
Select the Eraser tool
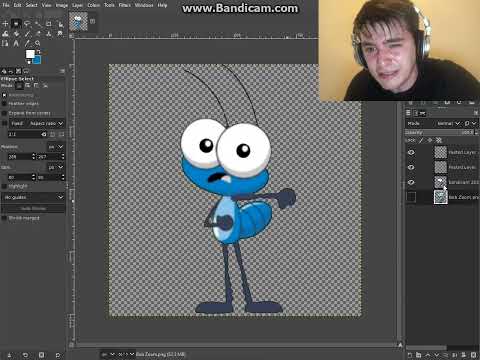click(38, 34)
